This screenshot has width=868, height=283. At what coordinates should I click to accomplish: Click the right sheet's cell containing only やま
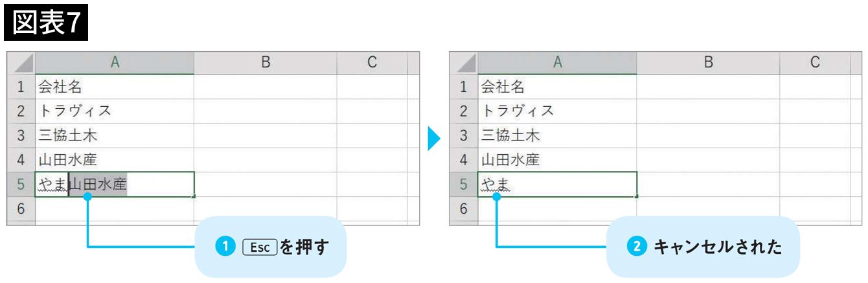click(x=557, y=185)
